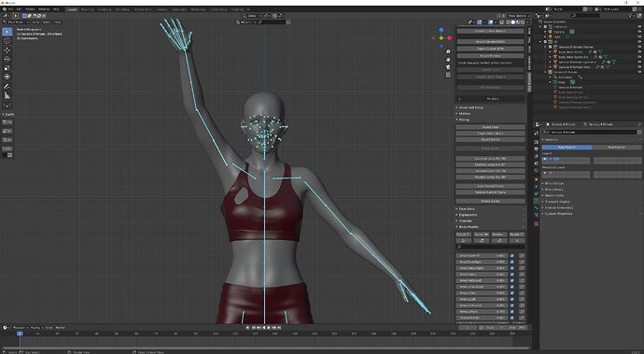Viewport: 644px width, 354px height.
Task: Activate the 3D Cursor tool
Action: 7,41
